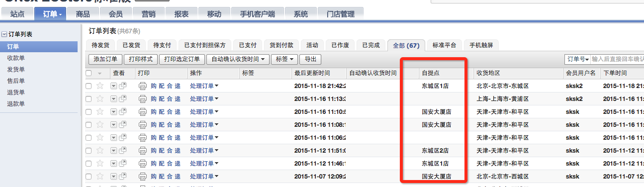The width and height of the screenshot is (644, 187).
Task: Click 递 print link for 2015-11-16 11:13 order
Action: (178, 99)
